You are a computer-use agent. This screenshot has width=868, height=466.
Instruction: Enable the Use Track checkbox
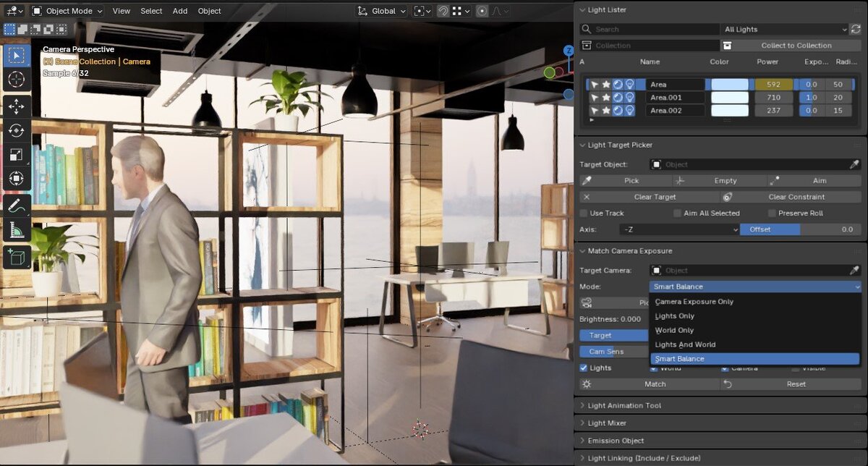584,213
